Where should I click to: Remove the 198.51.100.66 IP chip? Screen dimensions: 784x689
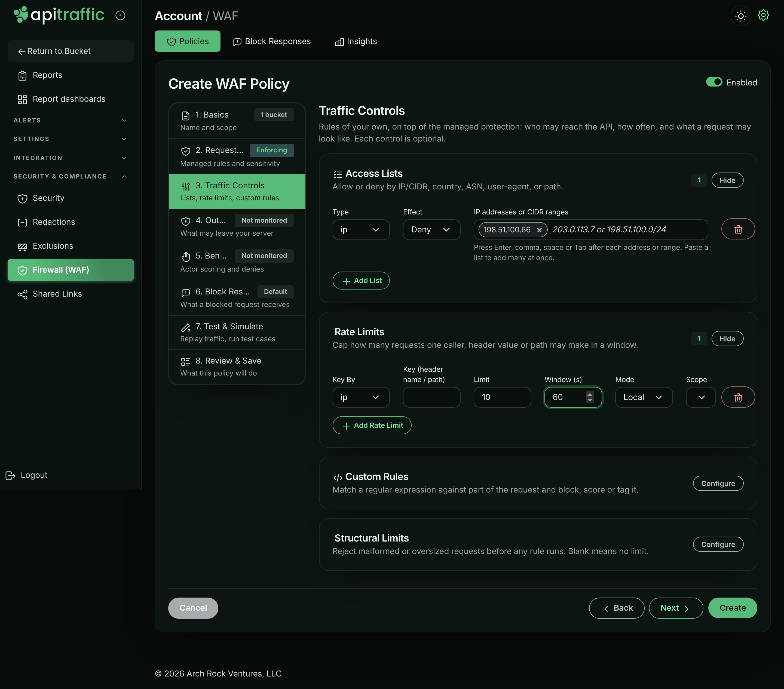(x=539, y=230)
